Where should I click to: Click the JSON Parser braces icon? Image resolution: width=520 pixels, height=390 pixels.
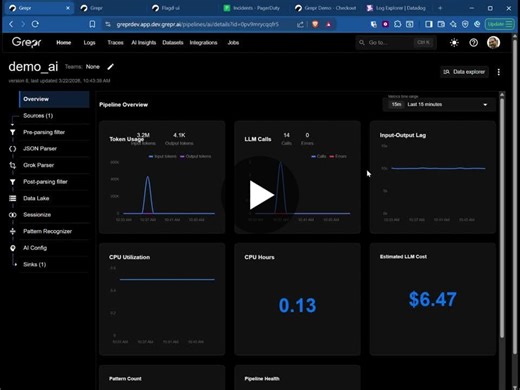[12, 149]
